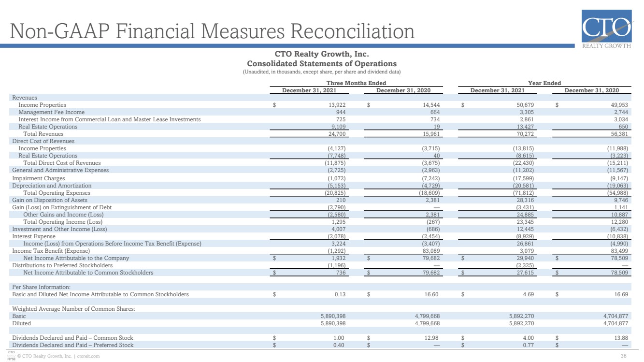Click the 14,544 Income Properties revenue value
This screenshot has width=644, height=362.
click(x=430, y=105)
